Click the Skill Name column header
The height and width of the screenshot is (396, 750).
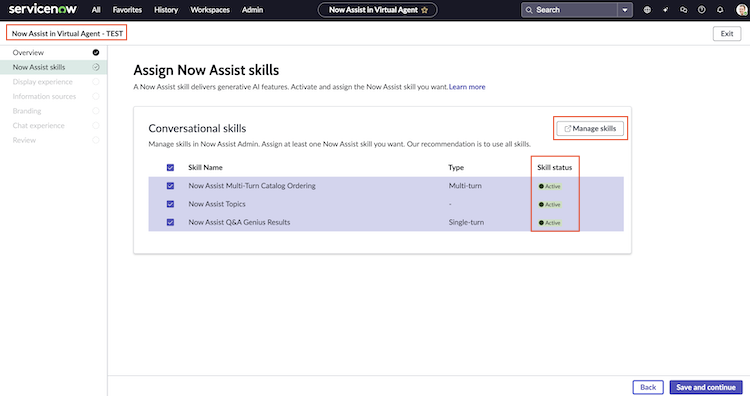click(x=205, y=167)
